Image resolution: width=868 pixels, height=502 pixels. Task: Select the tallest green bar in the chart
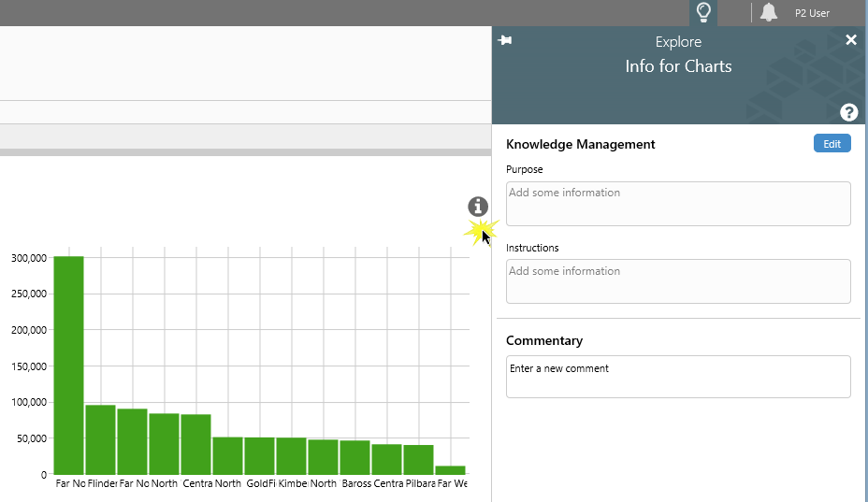68,365
